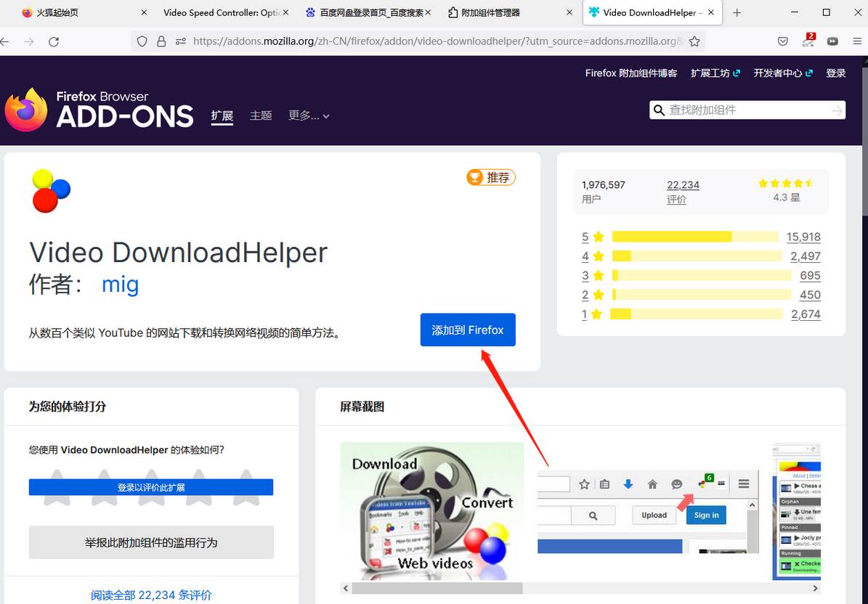The height and width of the screenshot is (604, 868).
Task: Filter reviews by 5 stars row
Action: (x=701, y=237)
